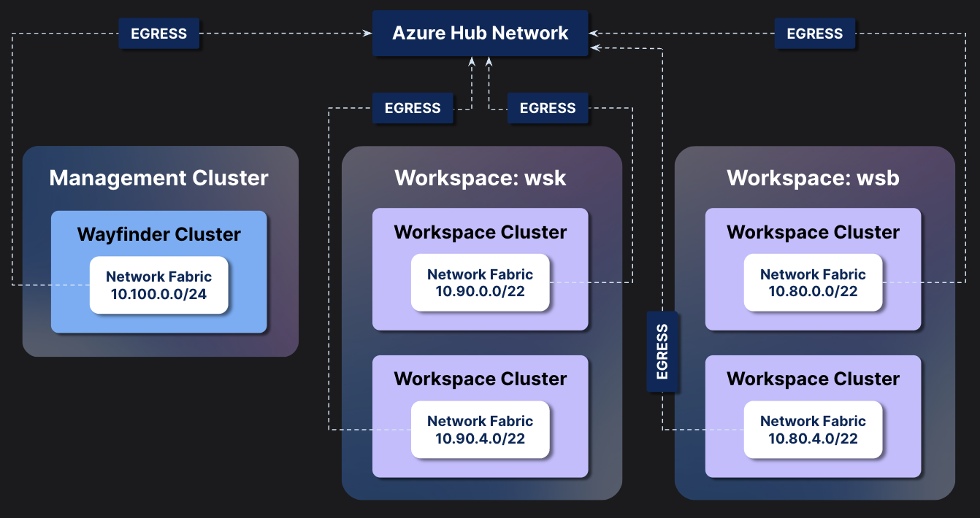Screen dimensions: 980x518
Task: Click Workspace Cluster title above 10.80.0.0/22
Action: tap(813, 232)
